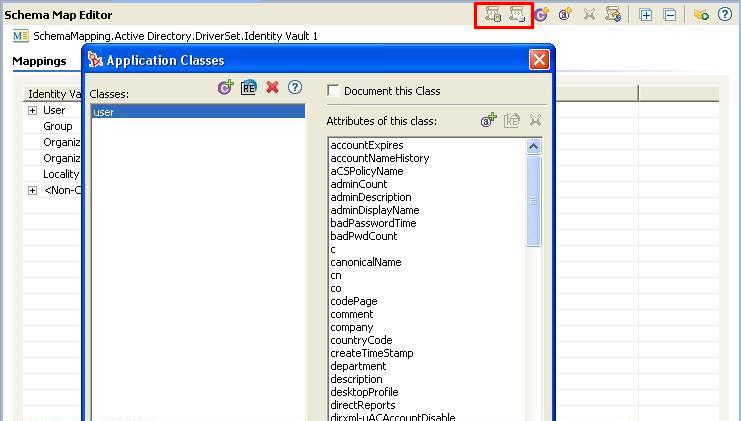741x421 pixels.
Task: Click the refresh application schema scroll icon
Action: click(613, 15)
